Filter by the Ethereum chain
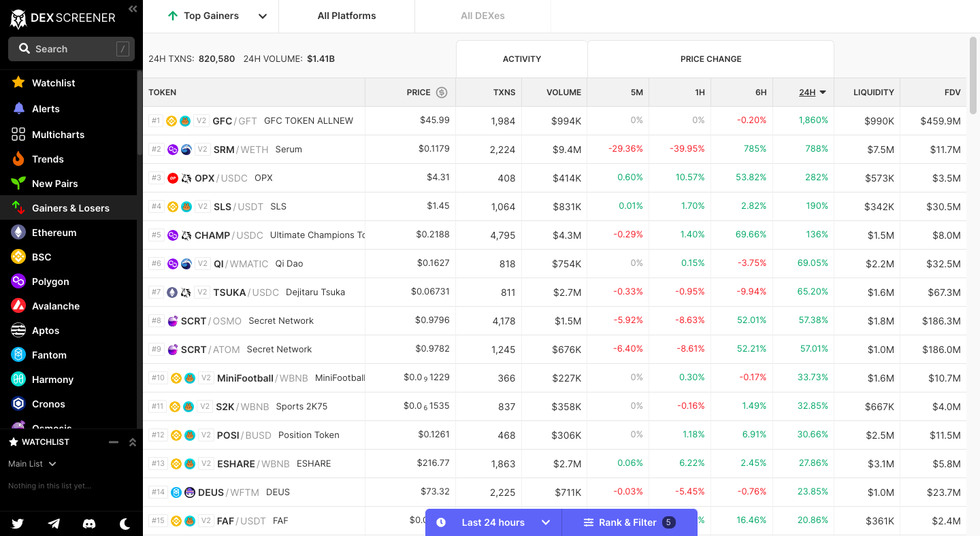The height and width of the screenshot is (536, 980). tap(68, 233)
